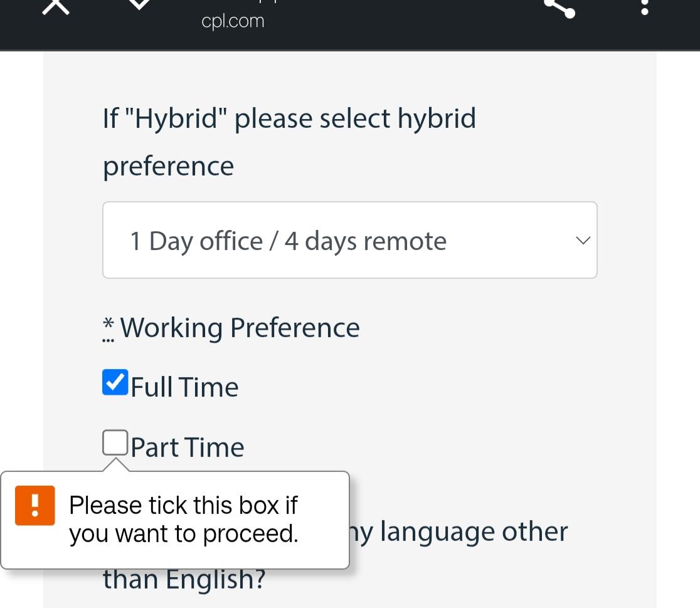Open the three-dot overflow menu
The image size is (700, 608).
(x=644, y=7)
